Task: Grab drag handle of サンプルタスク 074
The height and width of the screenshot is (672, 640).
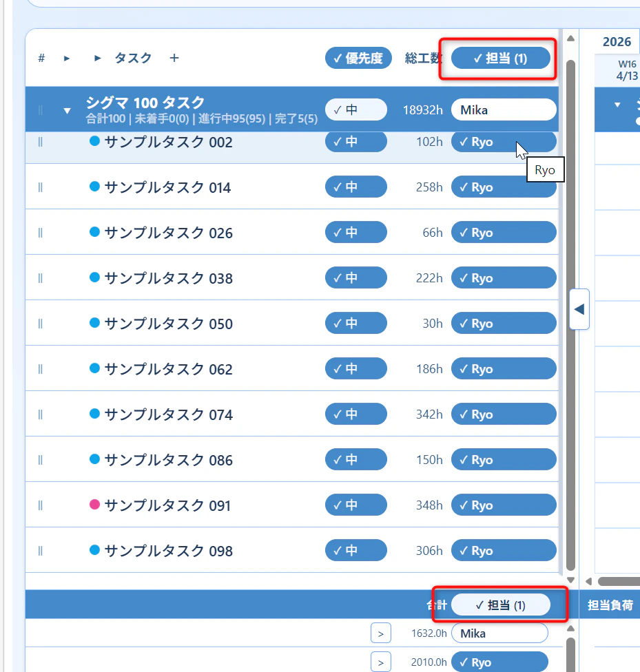Action: (41, 414)
